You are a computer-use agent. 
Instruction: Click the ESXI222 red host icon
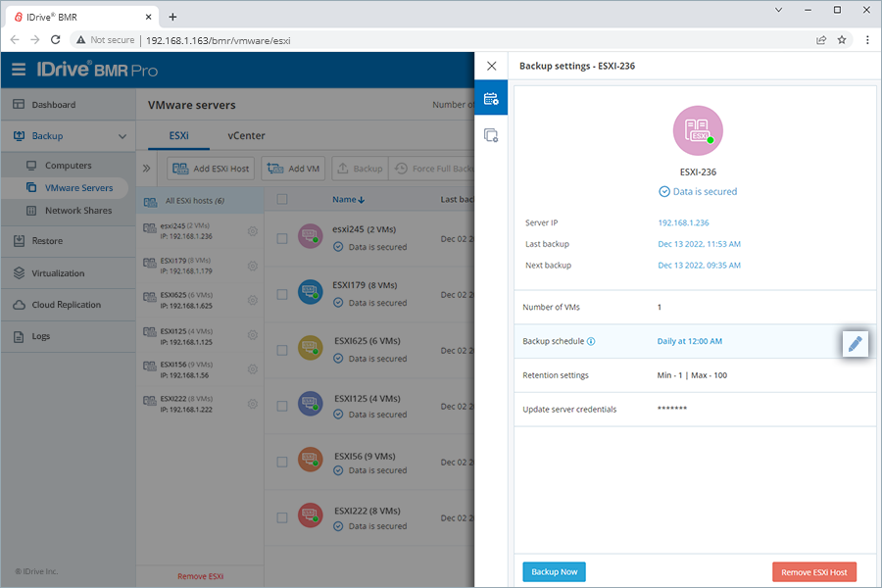pyautogui.click(x=310, y=514)
